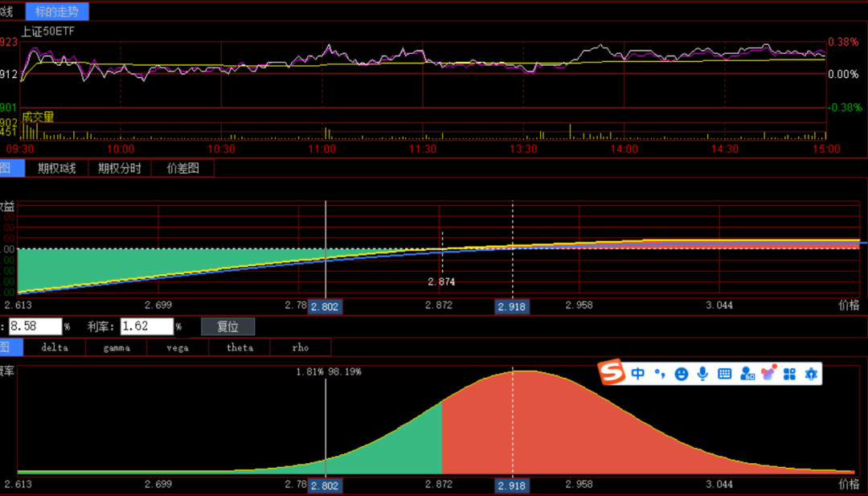Click the 2.874 breakeven label

point(441,282)
